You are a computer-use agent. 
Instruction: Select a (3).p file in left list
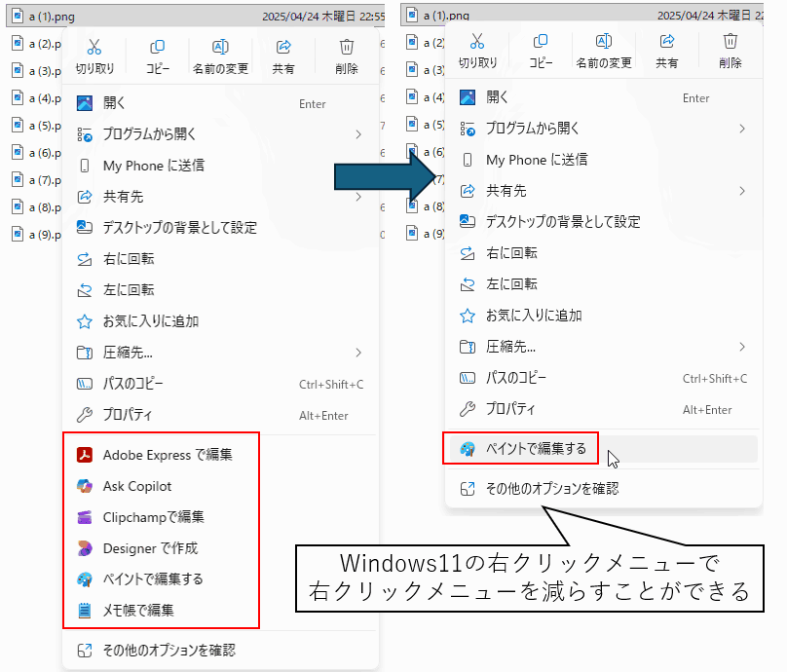click(36, 71)
